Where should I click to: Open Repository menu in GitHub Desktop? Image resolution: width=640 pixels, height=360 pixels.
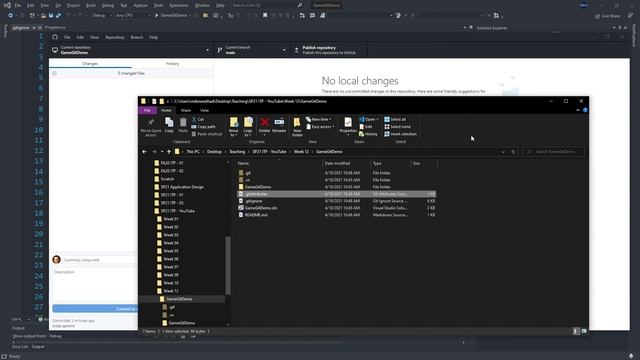click(x=115, y=37)
